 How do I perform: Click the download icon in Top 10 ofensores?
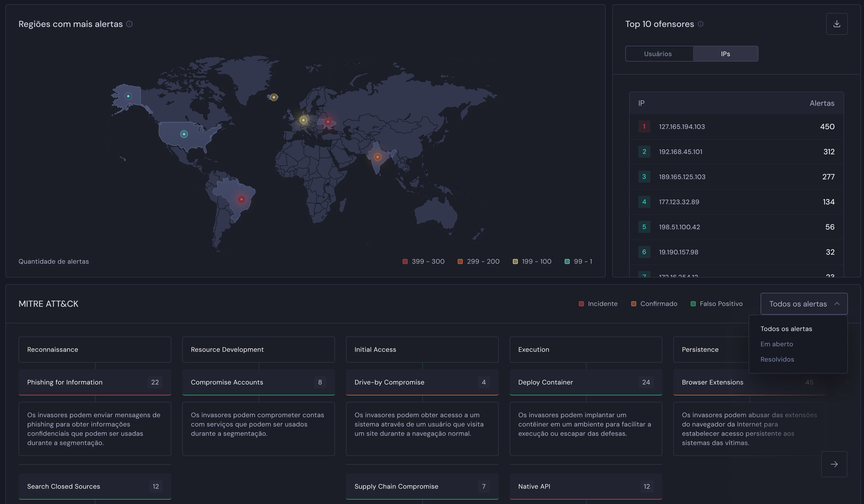point(836,24)
